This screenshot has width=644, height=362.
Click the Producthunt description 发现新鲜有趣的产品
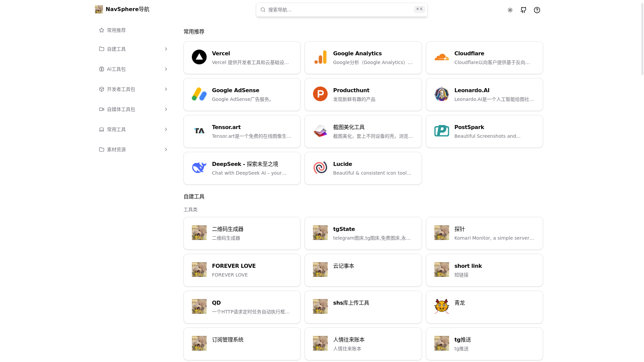coord(354,100)
